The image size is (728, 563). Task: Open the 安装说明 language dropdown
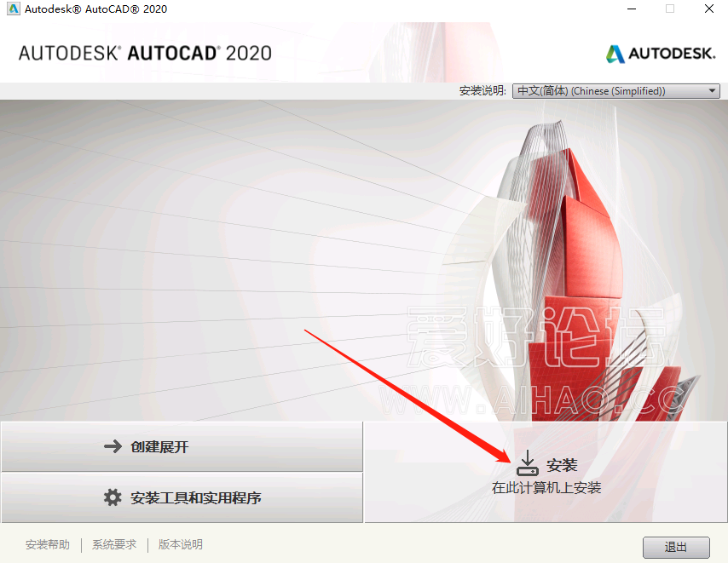pos(616,91)
